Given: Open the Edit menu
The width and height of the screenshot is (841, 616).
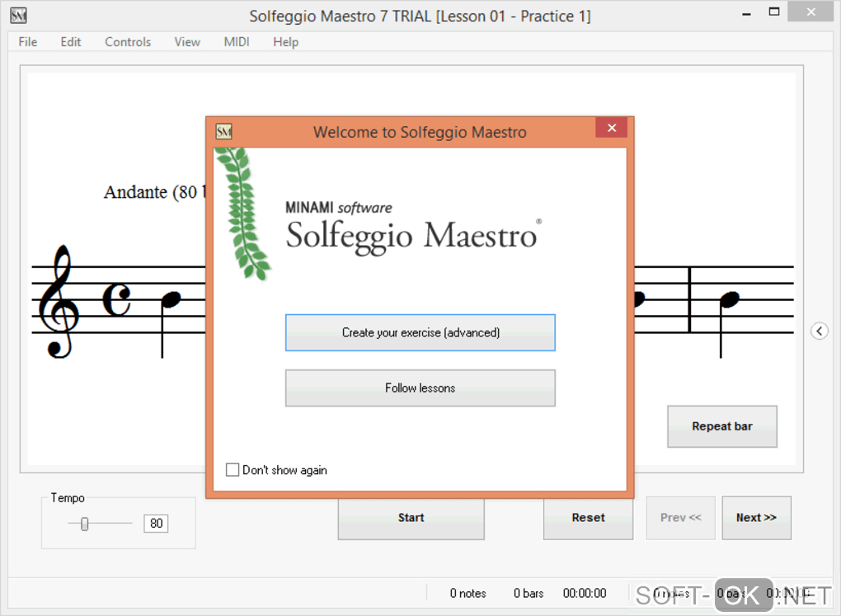Looking at the screenshot, I should click(71, 42).
